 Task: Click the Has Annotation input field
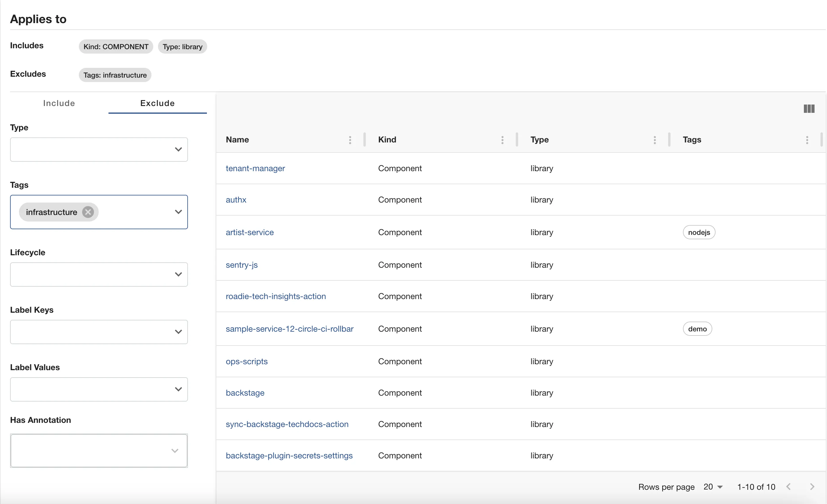point(91,450)
